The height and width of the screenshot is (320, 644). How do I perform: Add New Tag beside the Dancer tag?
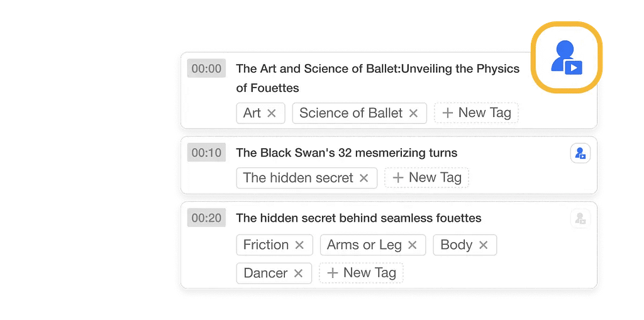(x=362, y=273)
